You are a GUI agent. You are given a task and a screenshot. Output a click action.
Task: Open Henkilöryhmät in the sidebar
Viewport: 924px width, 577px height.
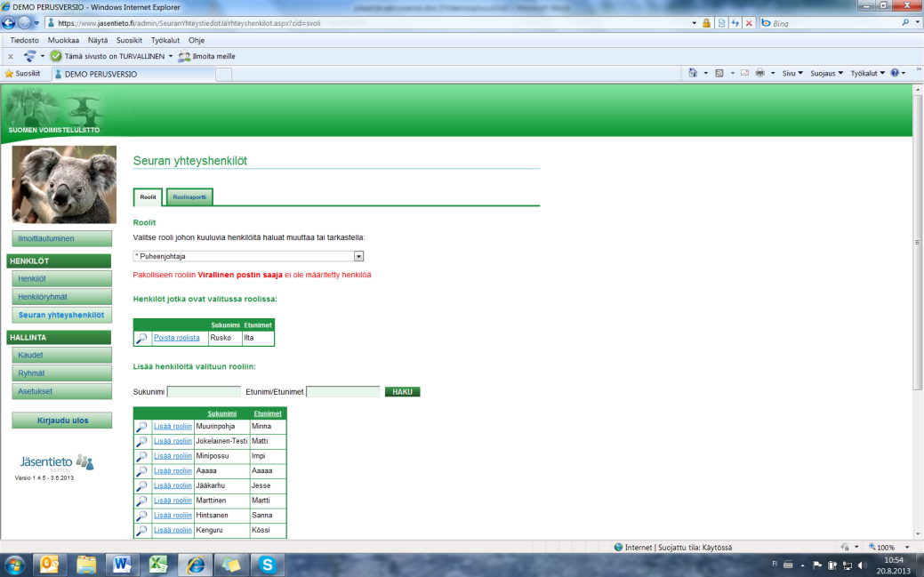(x=62, y=297)
